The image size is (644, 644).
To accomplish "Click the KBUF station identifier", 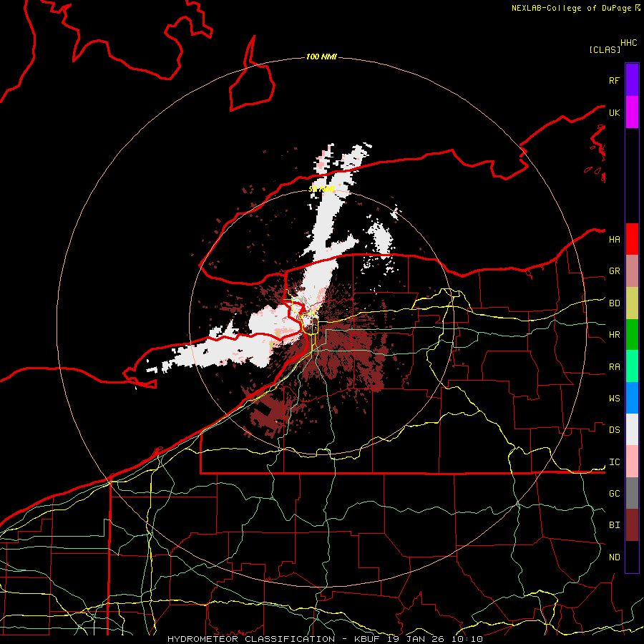I will 368,639.
